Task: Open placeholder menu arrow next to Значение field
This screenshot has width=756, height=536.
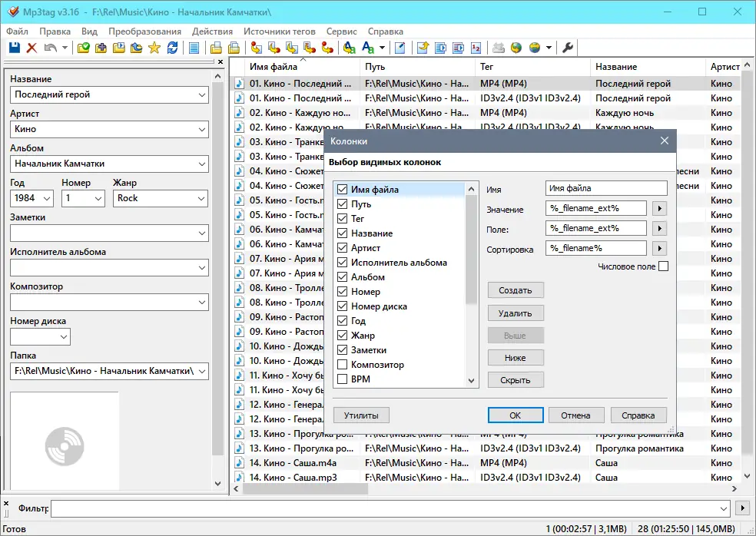Action: point(659,208)
